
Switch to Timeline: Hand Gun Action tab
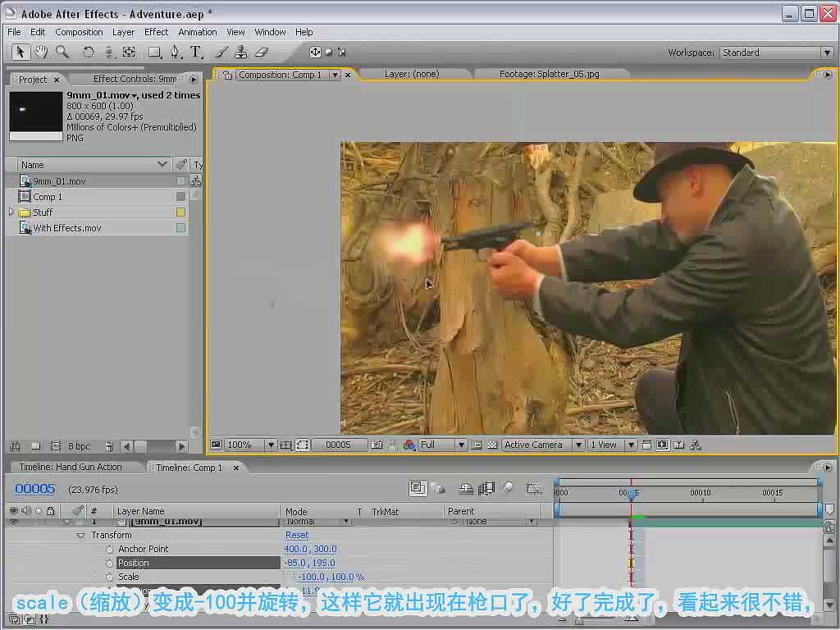pos(71,467)
